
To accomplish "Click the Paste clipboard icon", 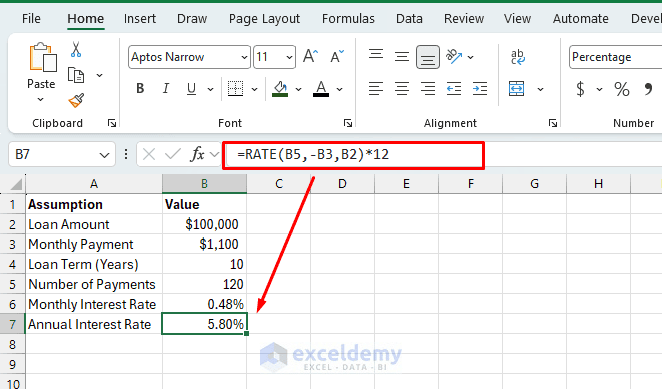I will click(43, 57).
